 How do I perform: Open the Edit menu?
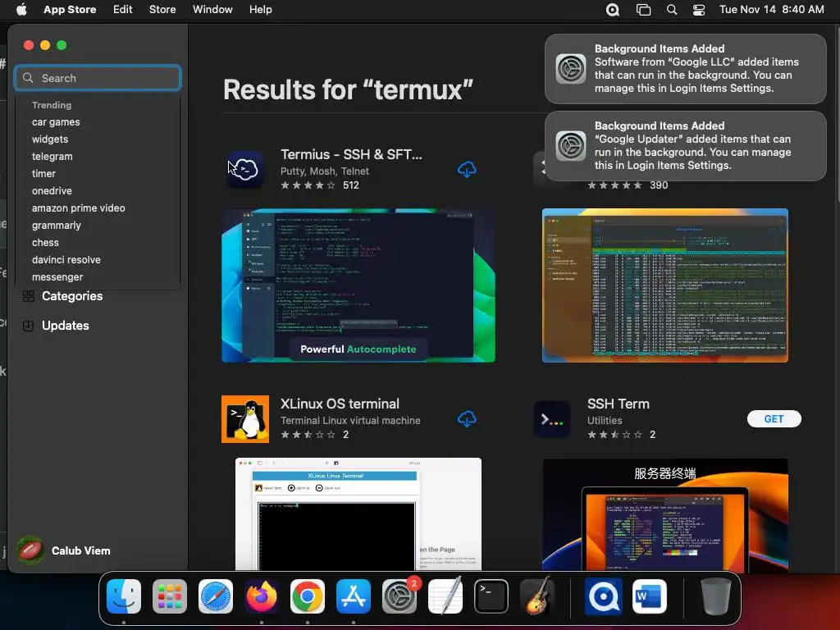[123, 10]
